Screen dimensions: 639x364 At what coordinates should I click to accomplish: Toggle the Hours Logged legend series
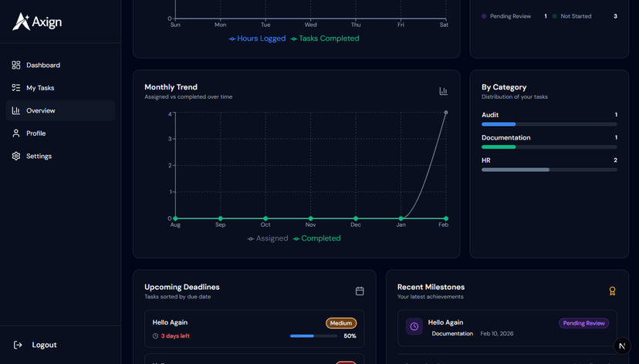(x=257, y=39)
